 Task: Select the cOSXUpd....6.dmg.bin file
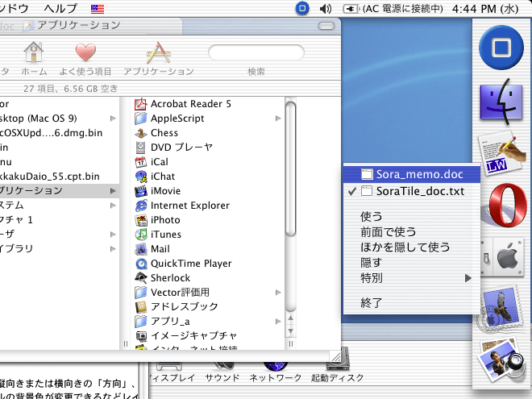(52, 133)
